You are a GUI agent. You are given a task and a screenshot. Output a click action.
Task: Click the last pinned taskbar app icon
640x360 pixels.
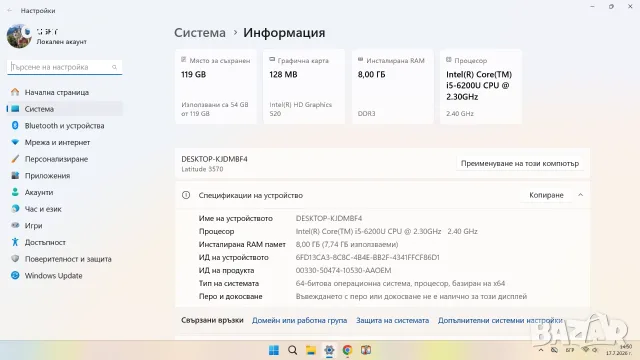(x=366, y=350)
